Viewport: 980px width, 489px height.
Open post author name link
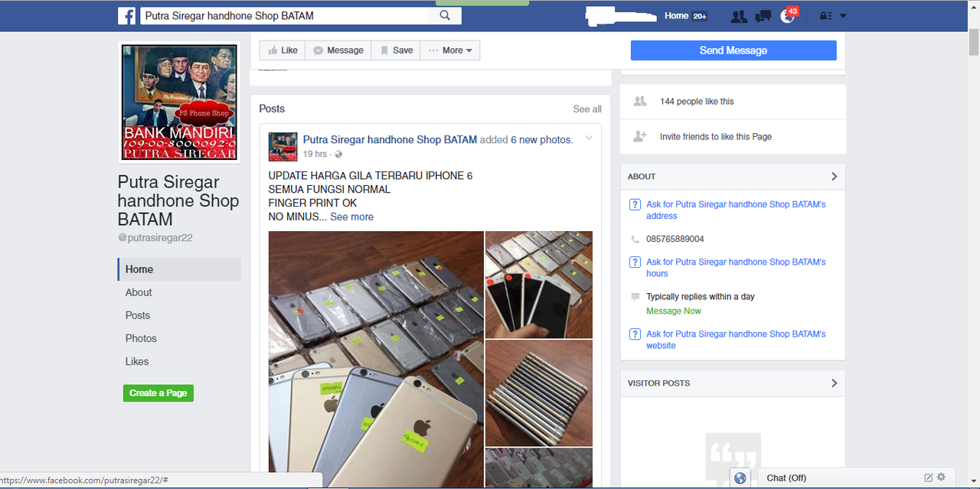[390, 139]
